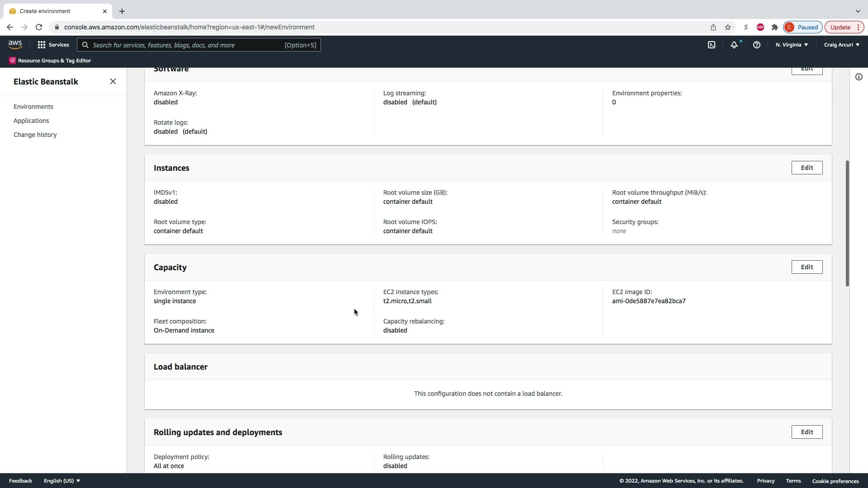Open browser extensions puzzle icon

pyautogui.click(x=775, y=27)
